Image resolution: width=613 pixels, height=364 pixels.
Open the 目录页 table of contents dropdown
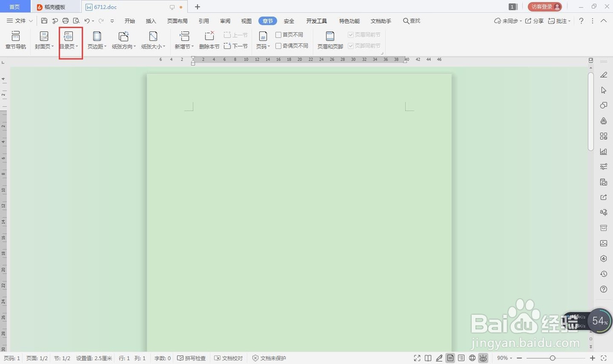pyautogui.click(x=69, y=40)
